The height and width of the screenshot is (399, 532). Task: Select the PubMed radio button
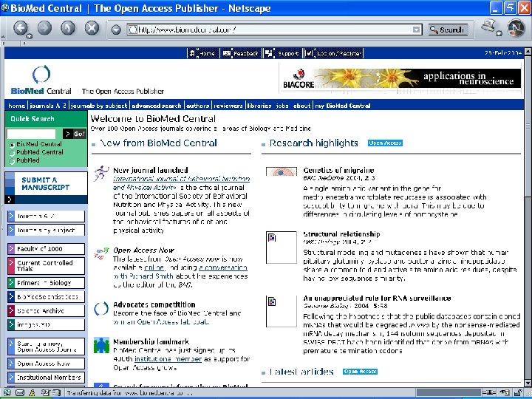[x=12, y=161]
